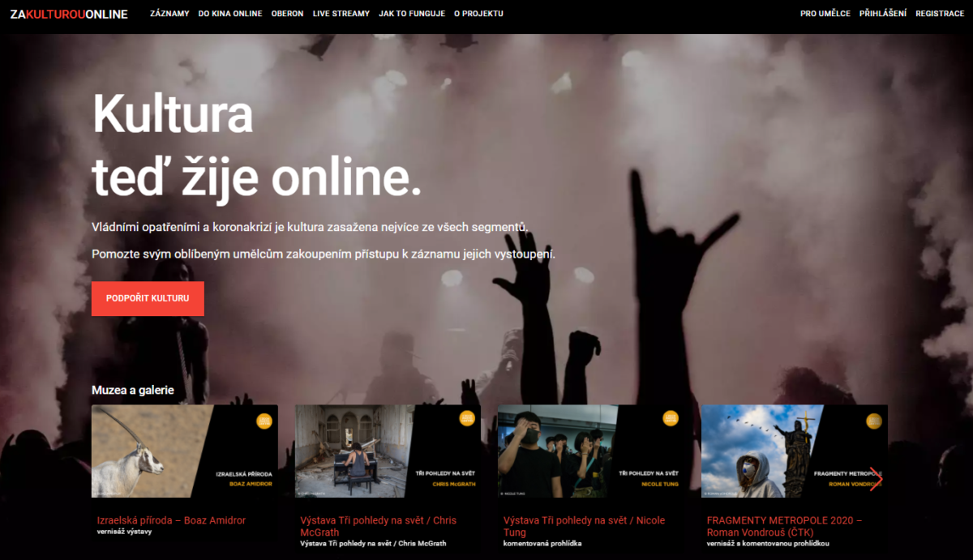Click orange badge on Nicole Tung thumbnail
This screenshot has width=973, height=560.
670,419
